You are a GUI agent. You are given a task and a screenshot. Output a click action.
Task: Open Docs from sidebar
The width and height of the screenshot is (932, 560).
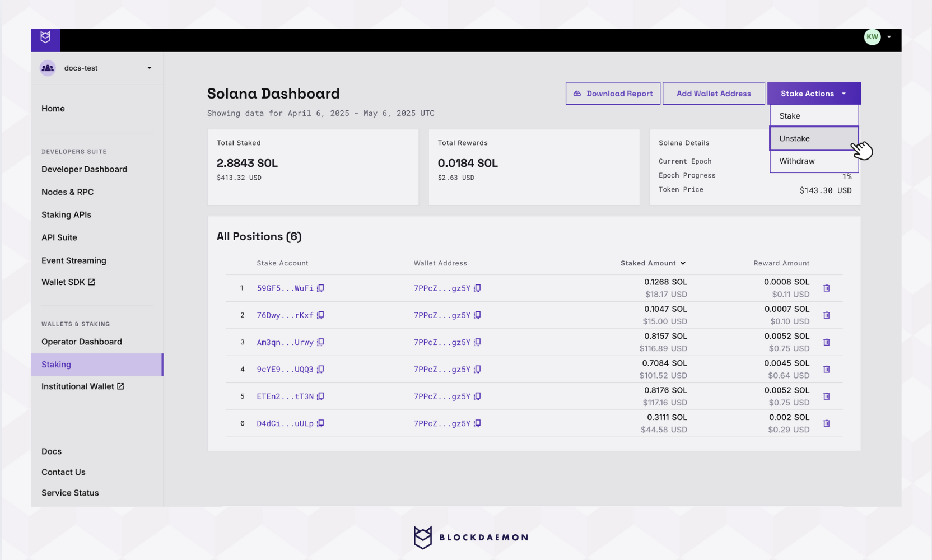click(x=52, y=451)
